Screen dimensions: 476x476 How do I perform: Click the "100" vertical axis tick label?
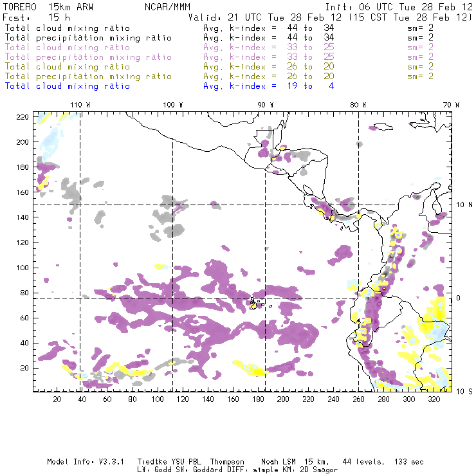pyautogui.click(x=23, y=268)
